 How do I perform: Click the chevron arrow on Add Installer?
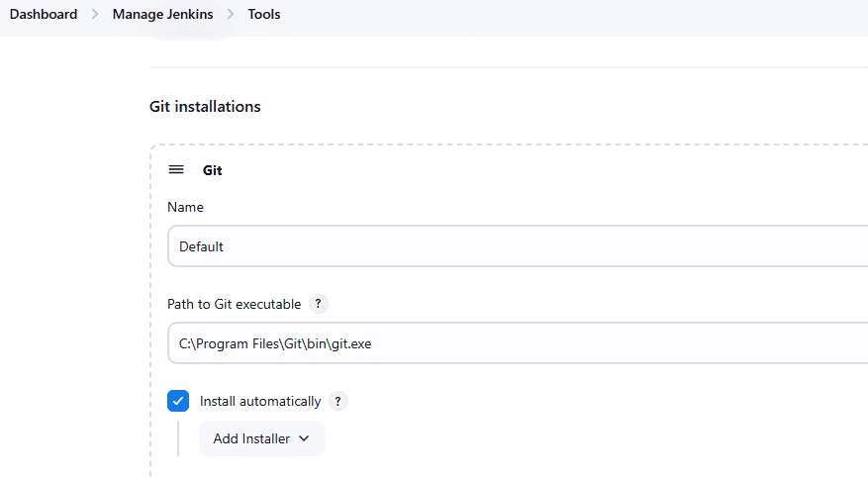(304, 438)
